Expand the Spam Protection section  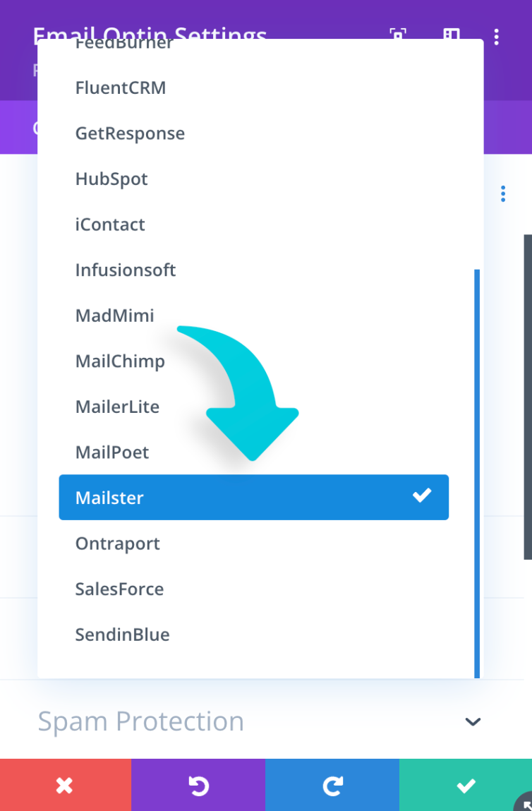point(473,721)
